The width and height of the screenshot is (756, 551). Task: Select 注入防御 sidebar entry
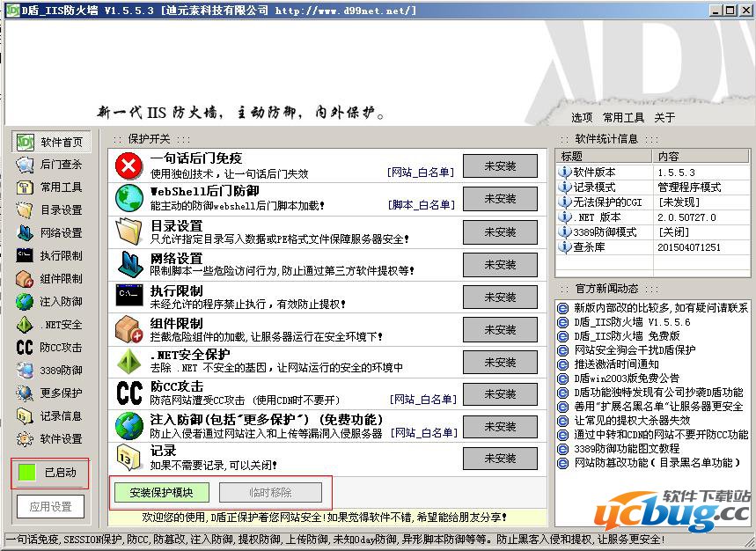coord(51,302)
